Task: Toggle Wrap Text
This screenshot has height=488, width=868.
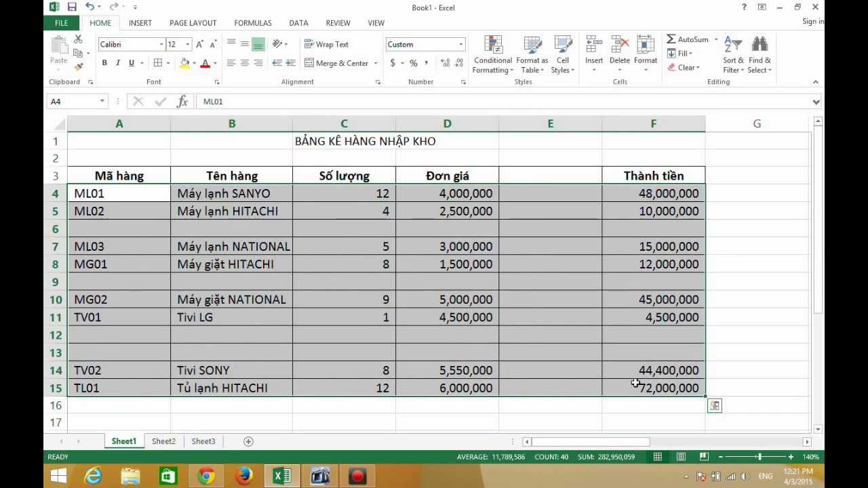Action: [326, 44]
